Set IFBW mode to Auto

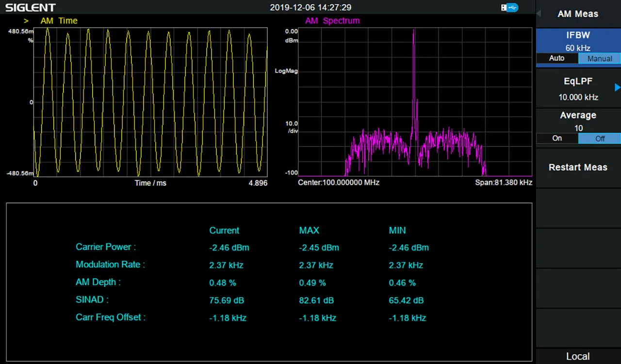556,58
